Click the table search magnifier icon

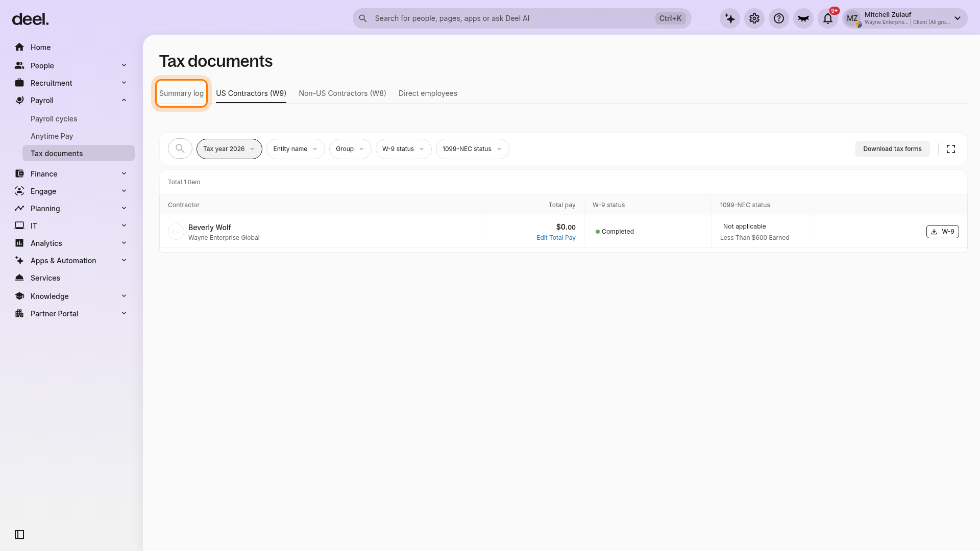(x=180, y=148)
